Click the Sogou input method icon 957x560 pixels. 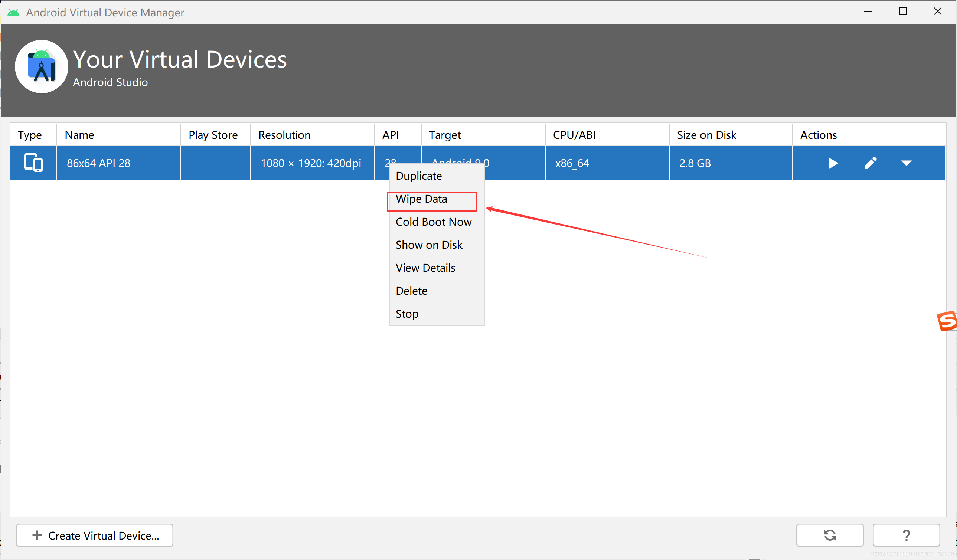click(947, 321)
